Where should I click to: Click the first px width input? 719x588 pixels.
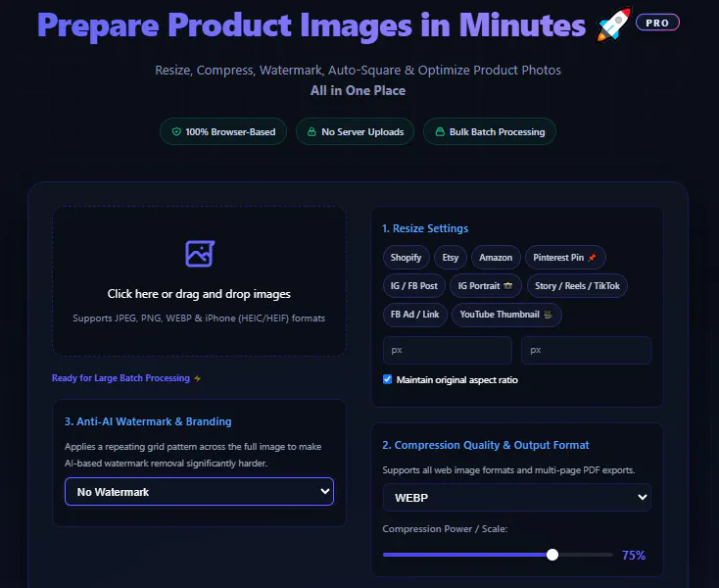click(x=448, y=350)
